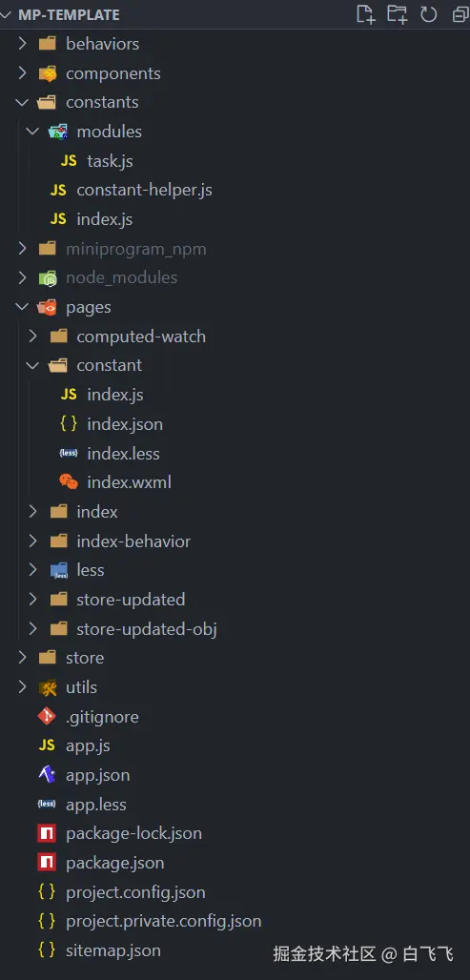Viewport: 470px width, 980px height.
Task: Click the git icon next to .gitignore
Action: click(47, 716)
